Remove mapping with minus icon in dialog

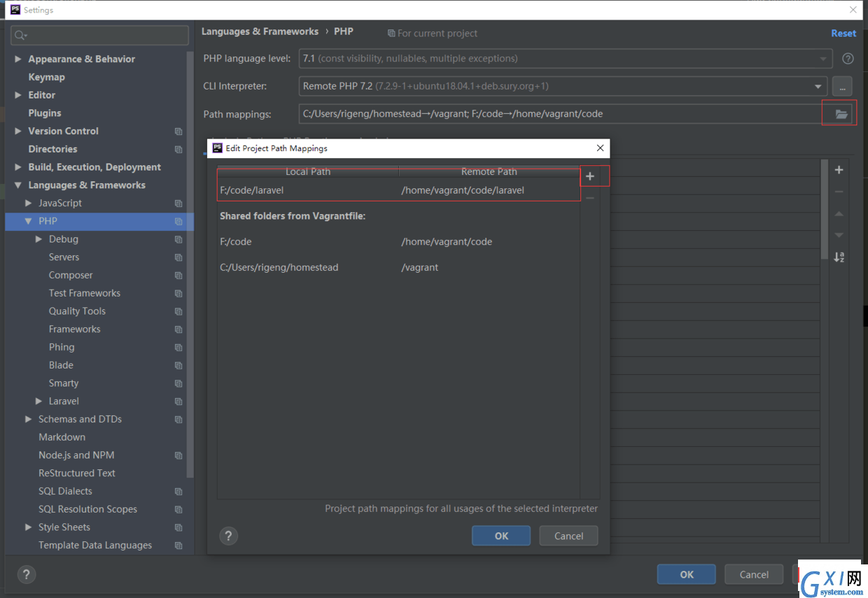click(590, 198)
